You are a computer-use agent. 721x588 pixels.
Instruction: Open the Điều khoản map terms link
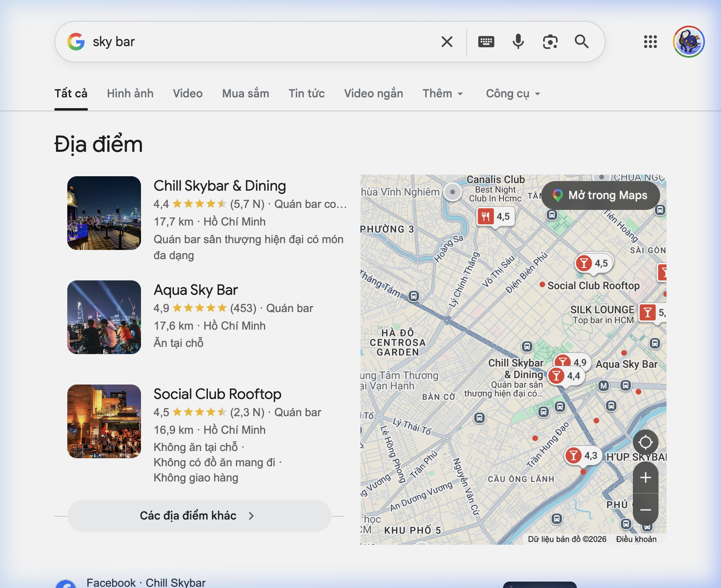click(x=636, y=539)
